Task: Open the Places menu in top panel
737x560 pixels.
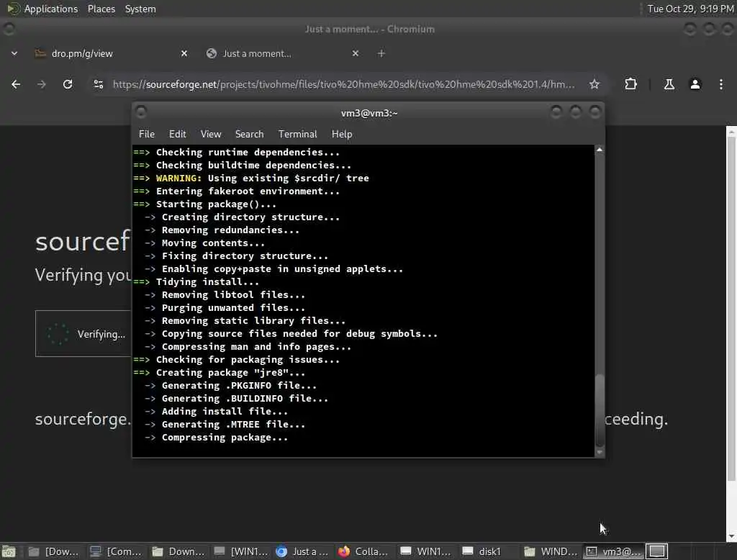Action: coord(101,9)
